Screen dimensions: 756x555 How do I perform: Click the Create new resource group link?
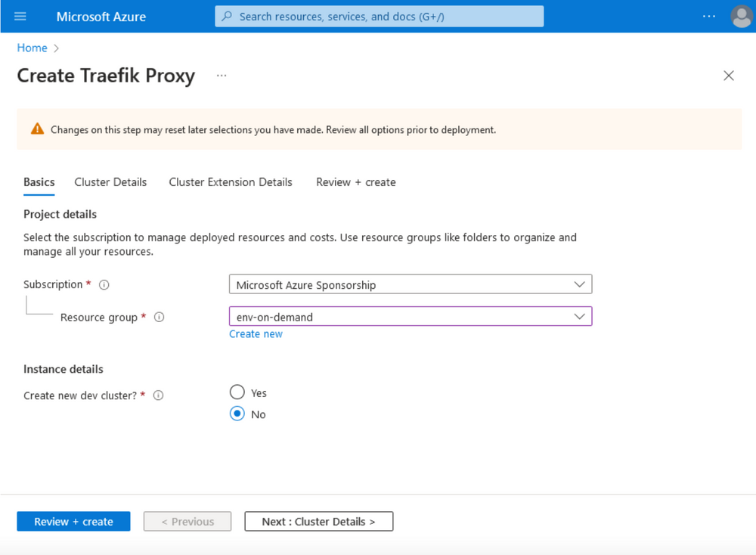click(x=256, y=333)
